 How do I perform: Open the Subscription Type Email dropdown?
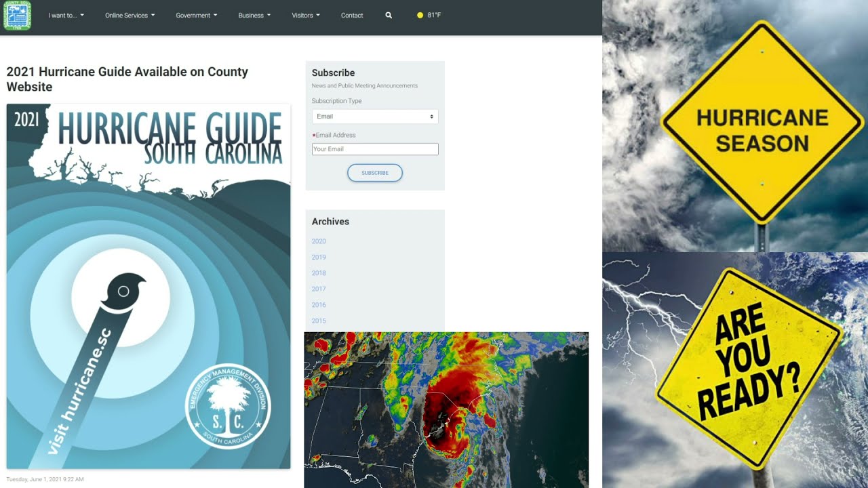tap(375, 117)
